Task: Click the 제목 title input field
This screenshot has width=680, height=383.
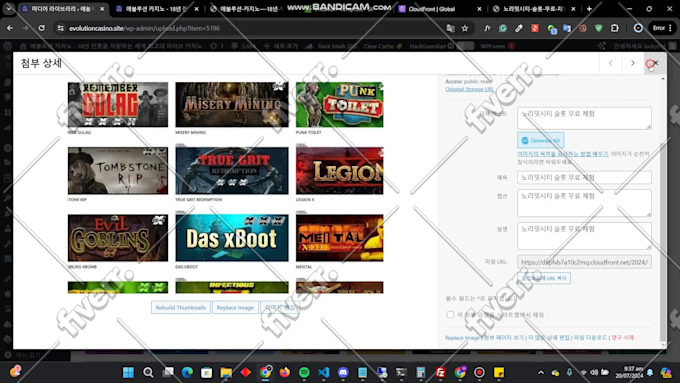Action: coord(584,177)
